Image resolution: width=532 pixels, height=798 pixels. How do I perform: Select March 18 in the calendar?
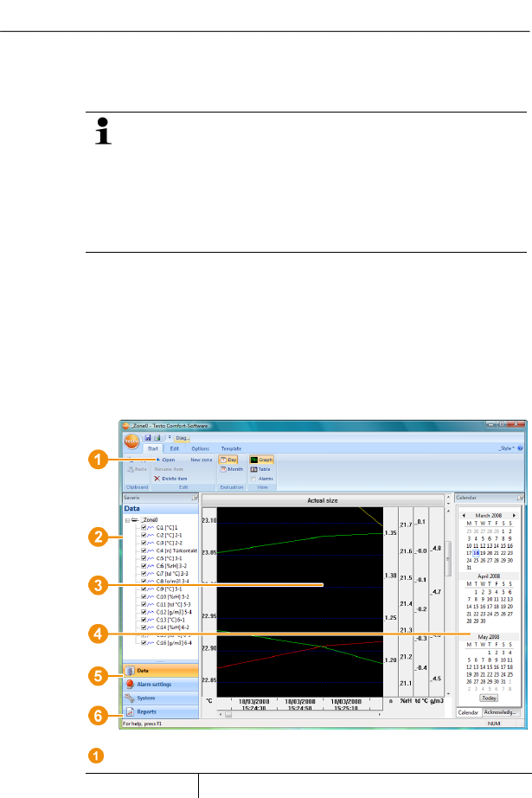(476, 553)
